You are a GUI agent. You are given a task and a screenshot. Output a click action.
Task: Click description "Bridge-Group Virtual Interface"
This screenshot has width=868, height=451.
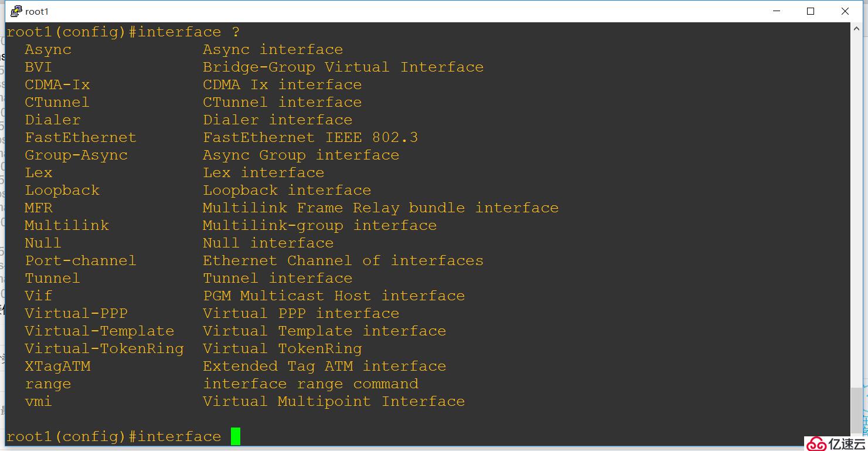point(343,67)
